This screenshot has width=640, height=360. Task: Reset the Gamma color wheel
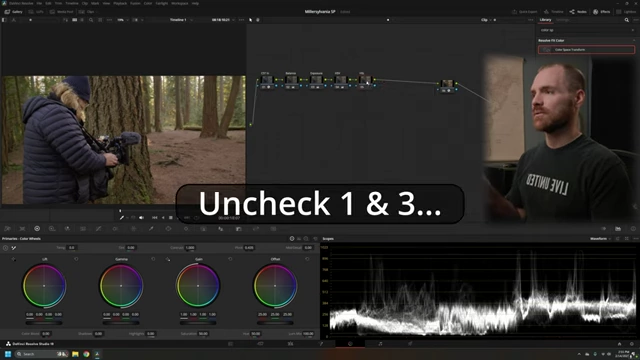coord(153,259)
